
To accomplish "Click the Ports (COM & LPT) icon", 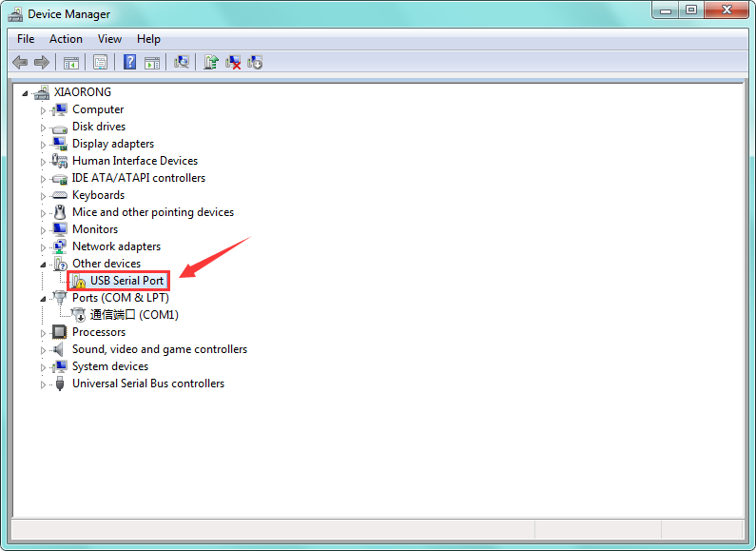I will [x=60, y=298].
